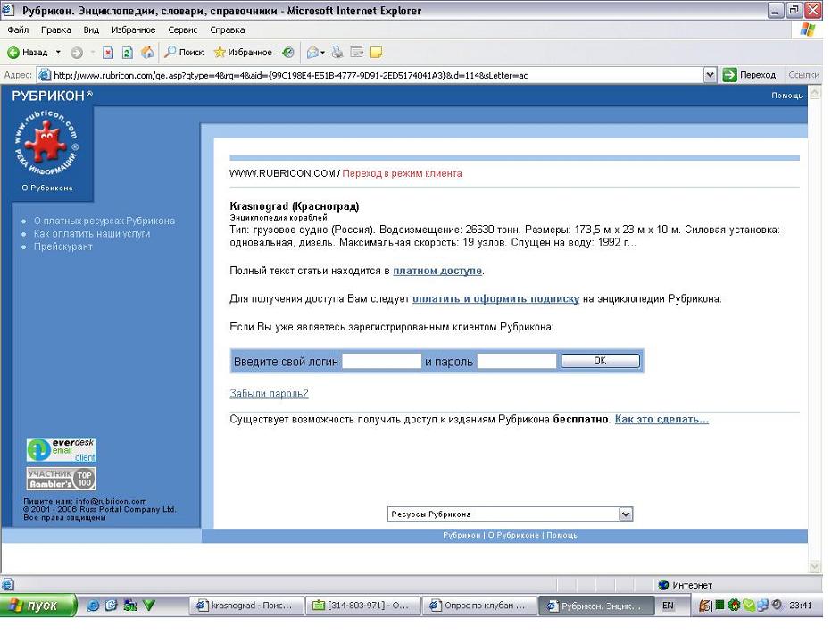Viewport: 840px width, 635px height.
Task: Open the Помощь link in the page header
Action: (786, 96)
